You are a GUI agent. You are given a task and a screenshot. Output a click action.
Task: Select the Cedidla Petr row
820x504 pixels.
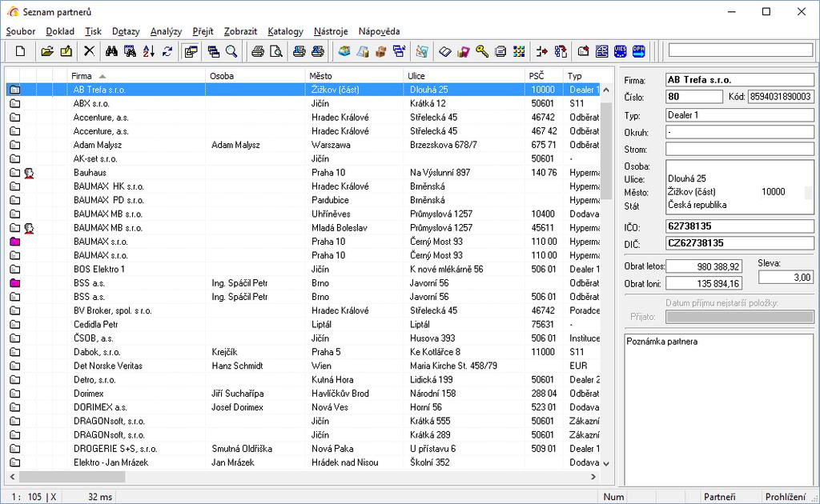click(303, 324)
